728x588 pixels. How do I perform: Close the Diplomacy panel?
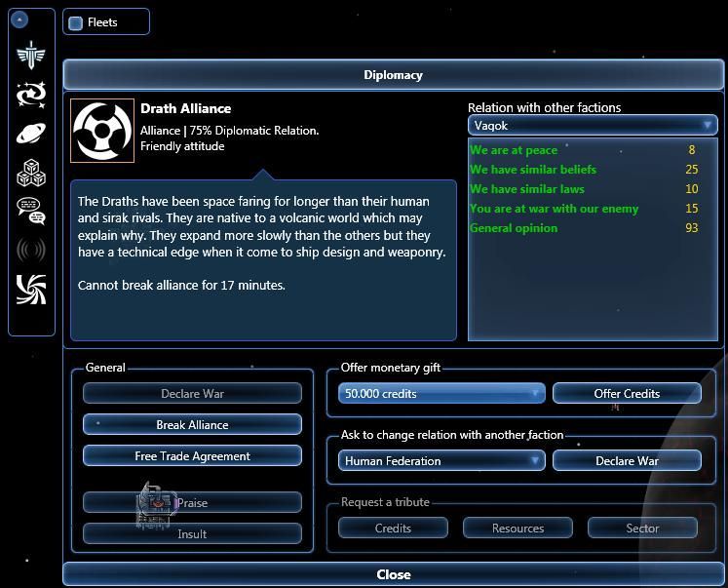click(394, 574)
